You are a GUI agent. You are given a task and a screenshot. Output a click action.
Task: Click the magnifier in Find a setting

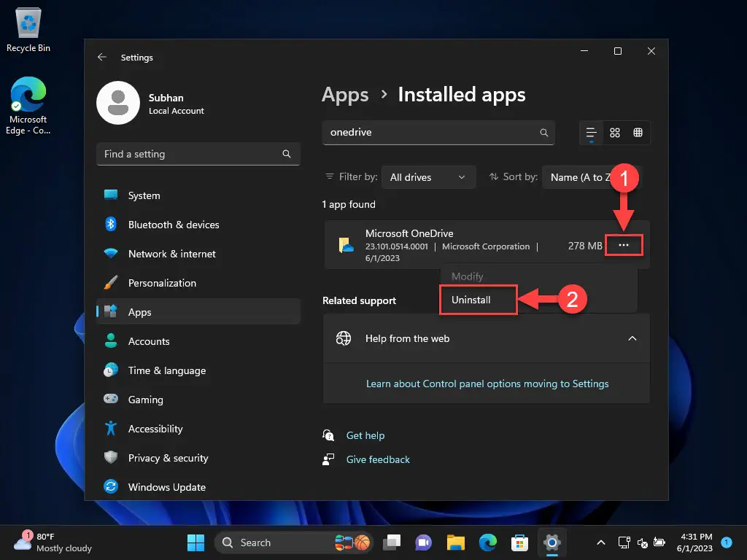tap(286, 154)
